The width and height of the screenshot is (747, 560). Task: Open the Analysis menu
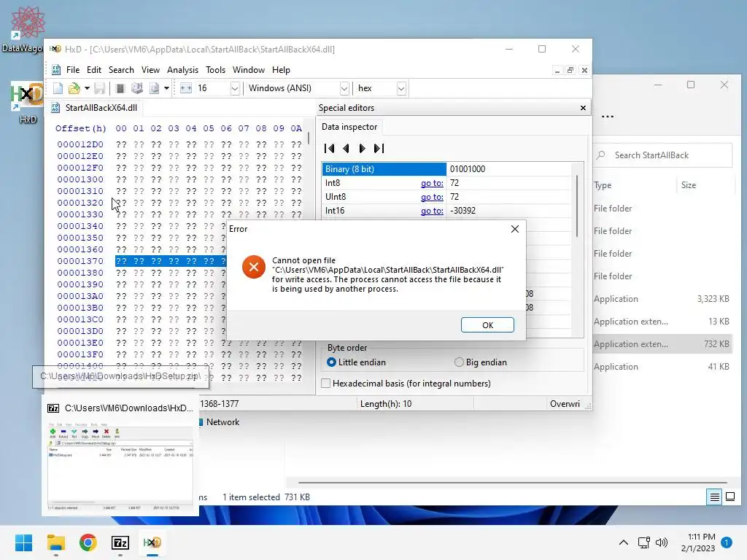[182, 70]
